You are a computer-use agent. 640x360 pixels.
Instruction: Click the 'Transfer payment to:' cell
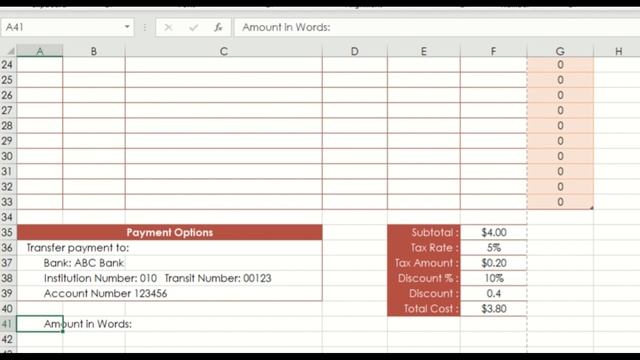click(x=78, y=248)
